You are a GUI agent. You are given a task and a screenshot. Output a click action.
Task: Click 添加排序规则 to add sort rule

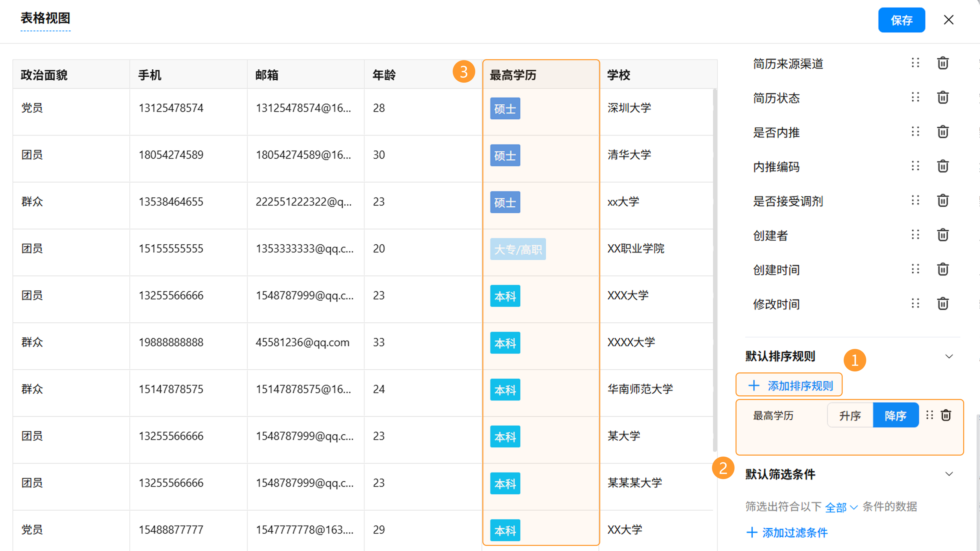(x=790, y=386)
